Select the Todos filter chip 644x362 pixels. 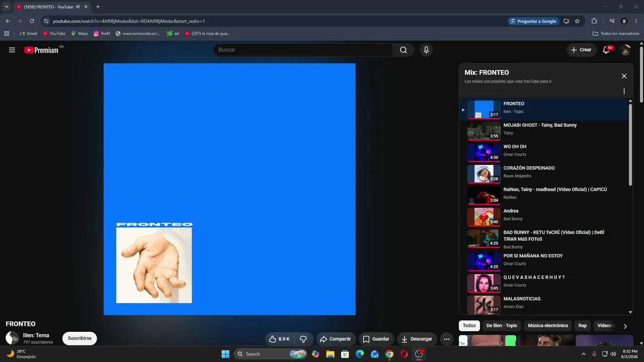469,326
